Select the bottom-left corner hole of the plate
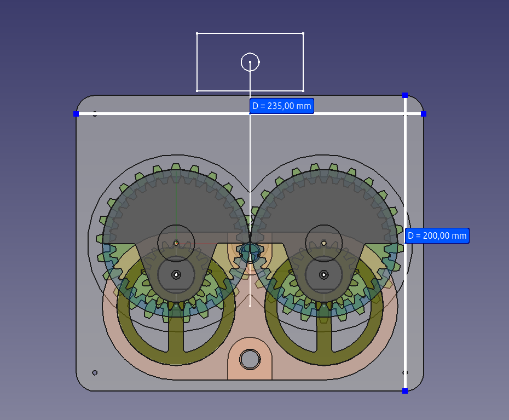This screenshot has width=509, height=420. coord(95,372)
